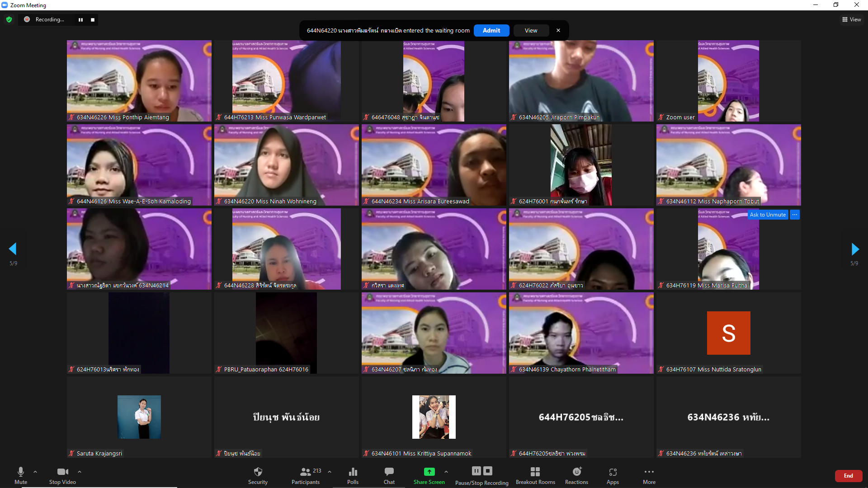Expand share screen options chevron

pos(446,472)
